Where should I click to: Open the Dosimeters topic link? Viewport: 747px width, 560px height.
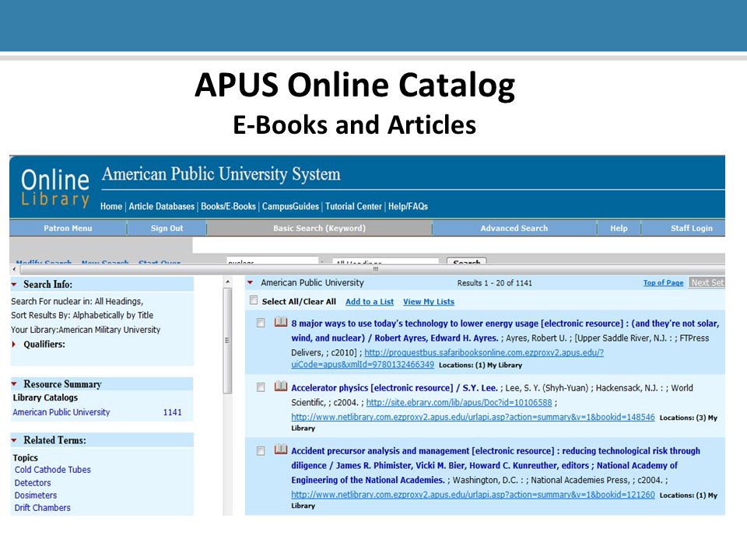(x=35, y=495)
